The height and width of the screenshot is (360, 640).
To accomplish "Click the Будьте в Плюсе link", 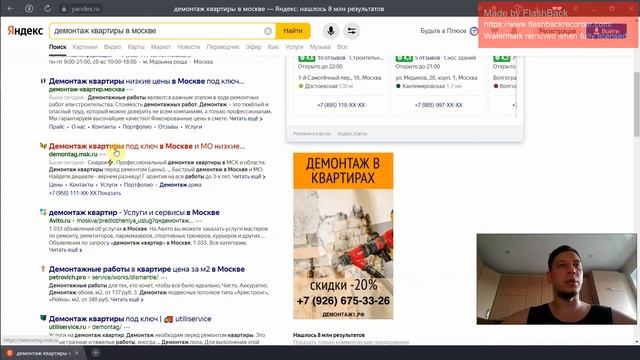I will coord(443,31).
